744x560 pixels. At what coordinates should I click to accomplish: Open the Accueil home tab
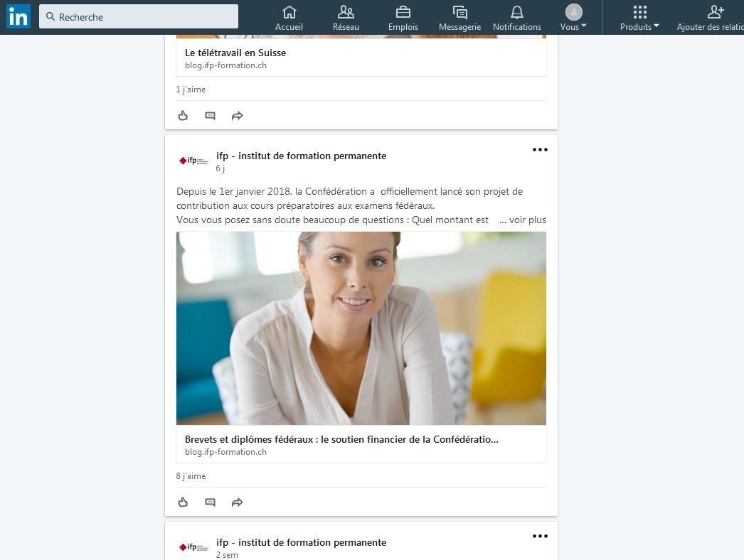(289, 18)
